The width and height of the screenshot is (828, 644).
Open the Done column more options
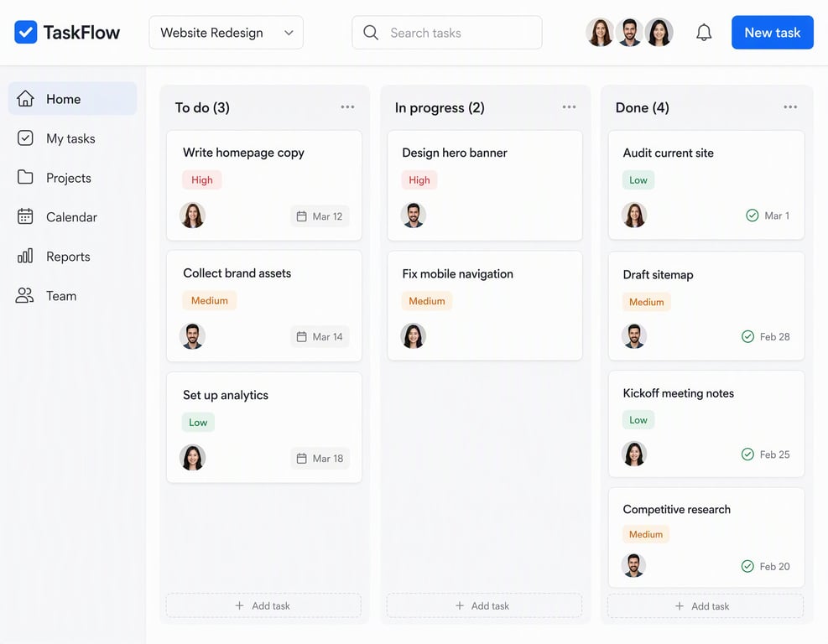[790, 107]
